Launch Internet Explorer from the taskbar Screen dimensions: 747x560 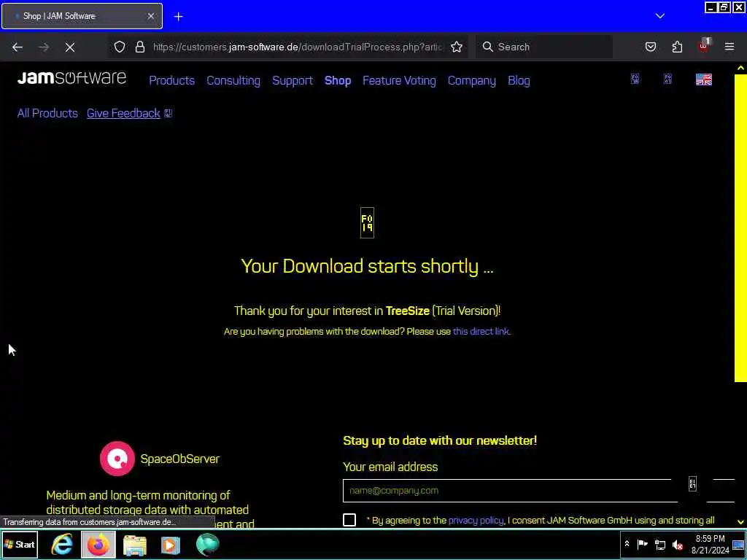pyautogui.click(x=62, y=544)
